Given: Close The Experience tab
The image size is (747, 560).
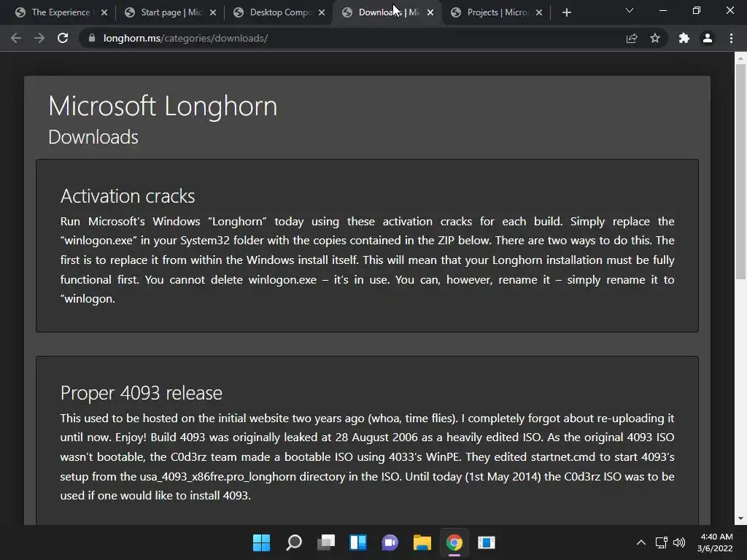Looking at the screenshot, I should [104, 12].
